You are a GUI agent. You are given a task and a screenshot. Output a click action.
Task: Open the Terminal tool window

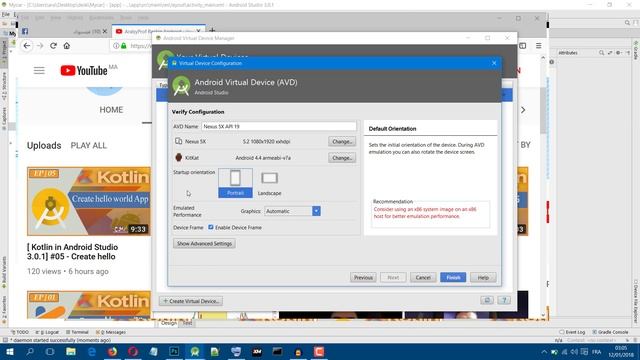tap(77, 332)
